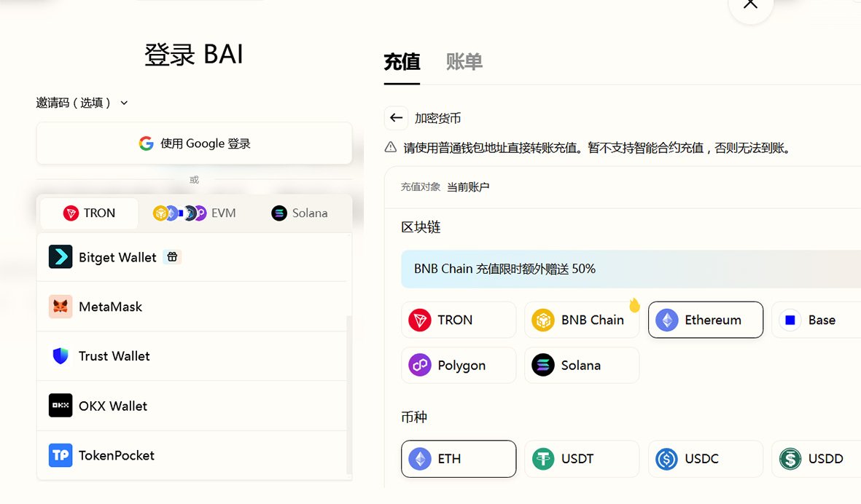
Task: Choose TRON blockchain option
Action: tap(459, 320)
